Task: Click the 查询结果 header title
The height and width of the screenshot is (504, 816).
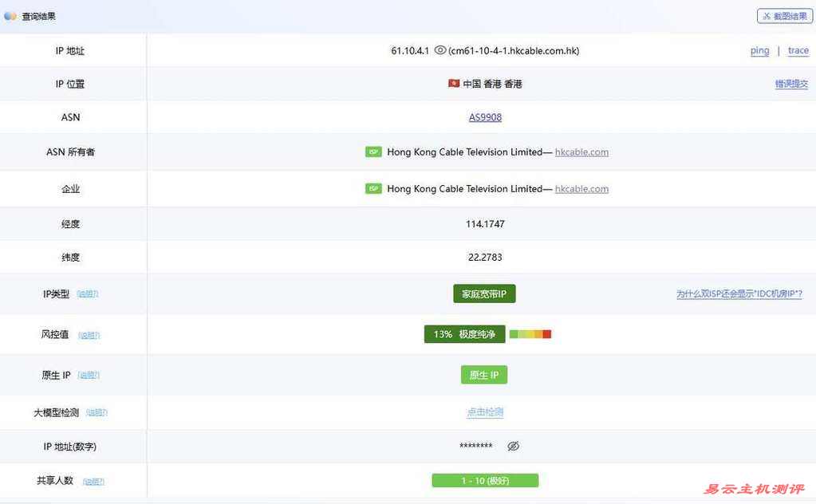Action: pos(38,16)
